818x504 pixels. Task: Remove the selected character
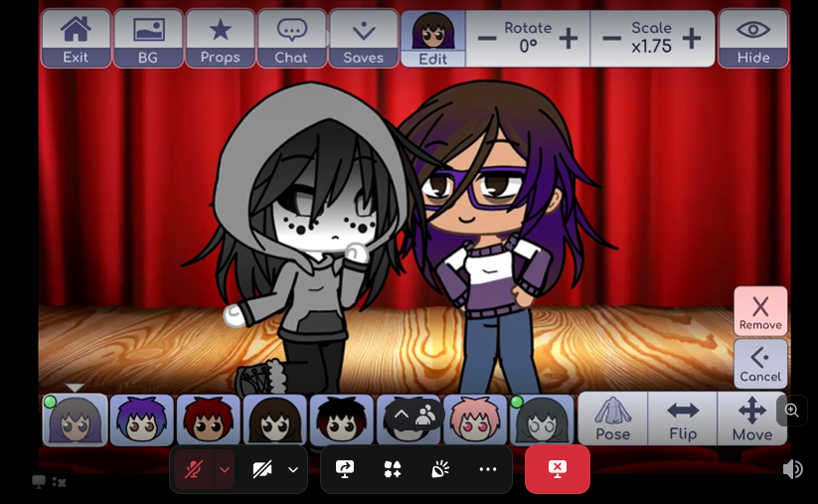coord(760,311)
